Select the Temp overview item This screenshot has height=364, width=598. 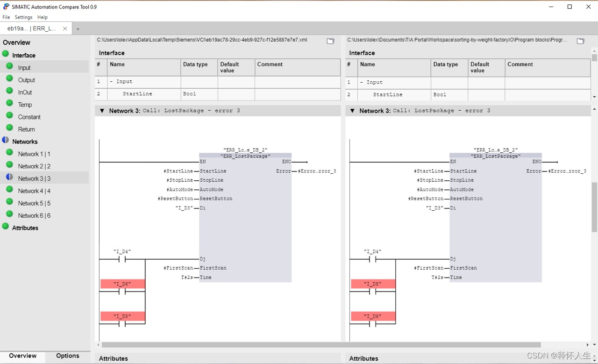tap(25, 105)
